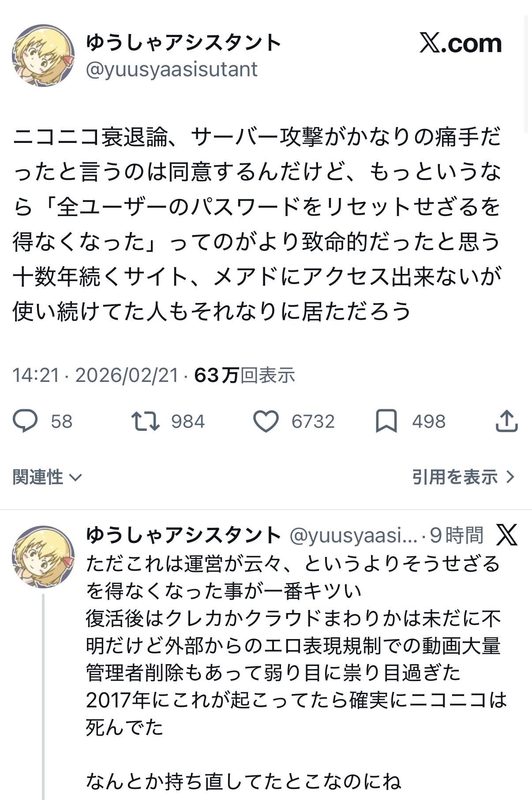Click the 9時間 reply timestamp

[x=457, y=535]
